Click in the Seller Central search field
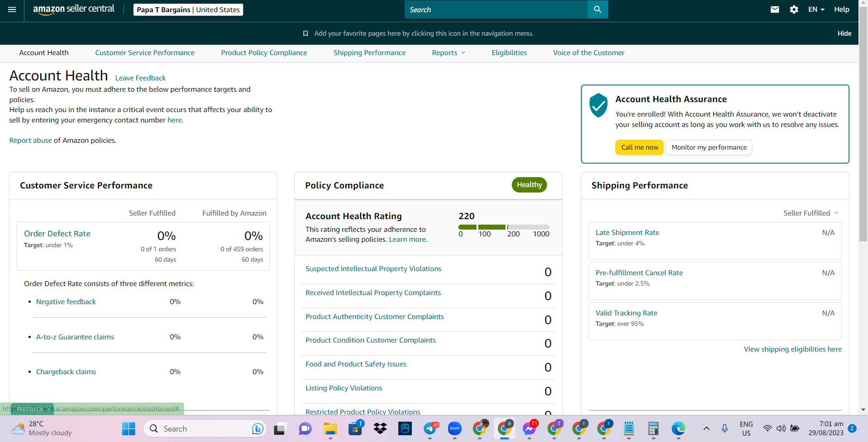The height and width of the screenshot is (442, 868). point(496,9)
